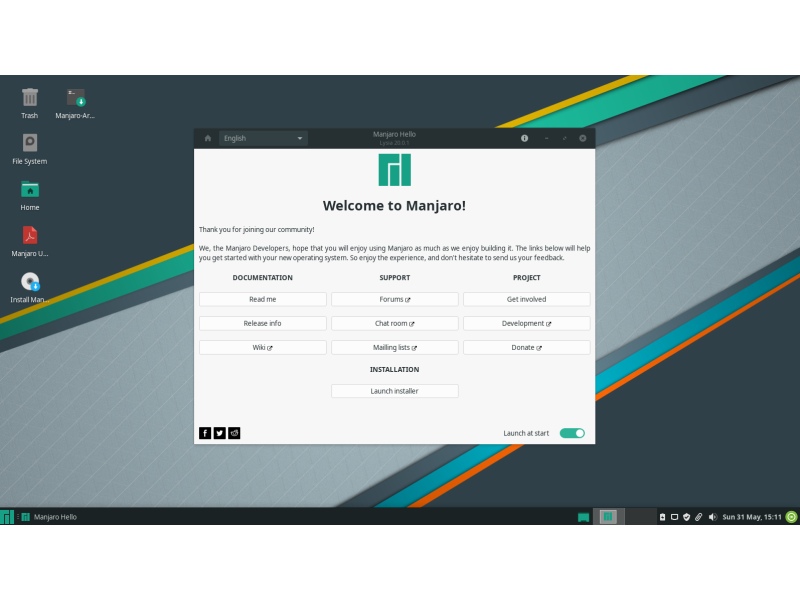
Task: Click the battery power tray icon
Action: (x=662, y=517)
